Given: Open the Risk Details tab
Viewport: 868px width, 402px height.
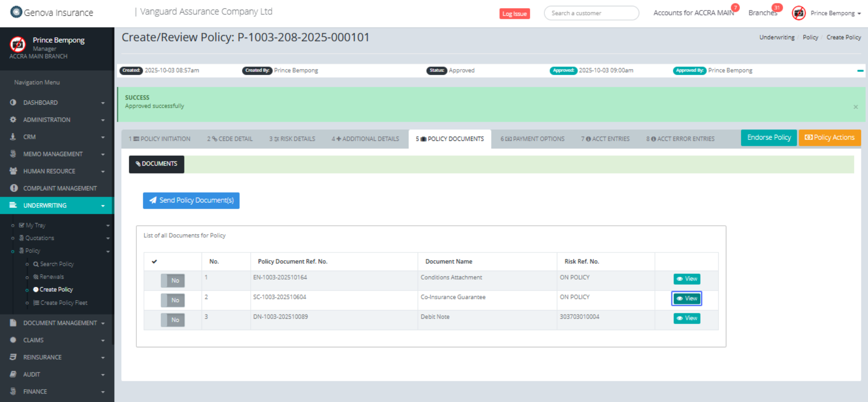Looking at the screenshot, I should [292, 139].
